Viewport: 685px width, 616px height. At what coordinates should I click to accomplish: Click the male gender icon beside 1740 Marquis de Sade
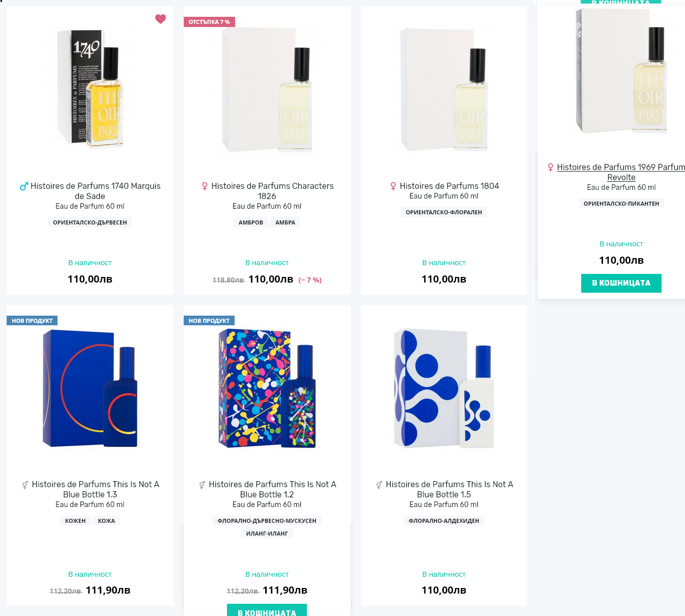coord(23,186)
